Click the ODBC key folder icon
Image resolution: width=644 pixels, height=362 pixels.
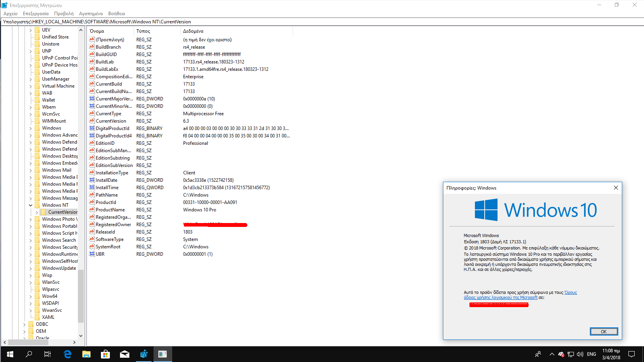point(31,324)
